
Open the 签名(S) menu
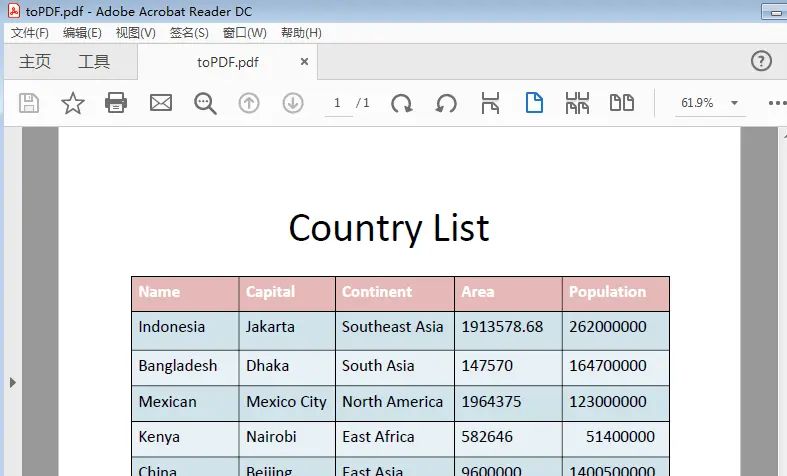tap(189, 33)
